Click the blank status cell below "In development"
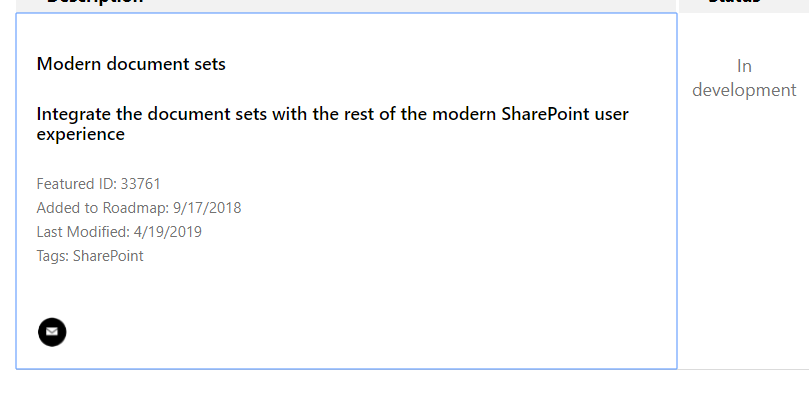Viewport: 809px width, 398px height. pyautogui.click(x=744, y=232)
